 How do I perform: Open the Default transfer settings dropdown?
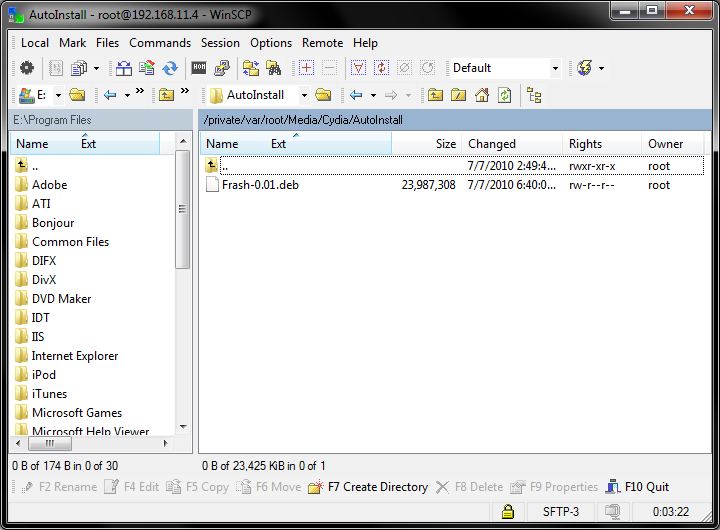pos(555,68)
